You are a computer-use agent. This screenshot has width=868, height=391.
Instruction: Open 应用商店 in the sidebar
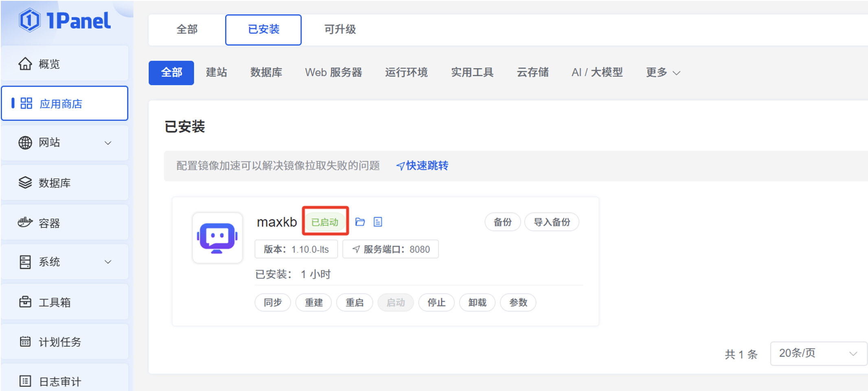click(x=65, y=103)
